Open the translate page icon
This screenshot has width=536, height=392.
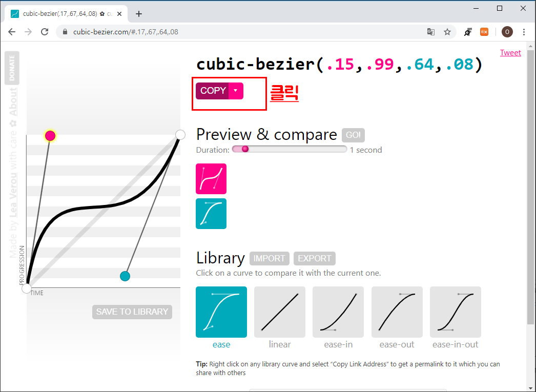tap(431, 32)
